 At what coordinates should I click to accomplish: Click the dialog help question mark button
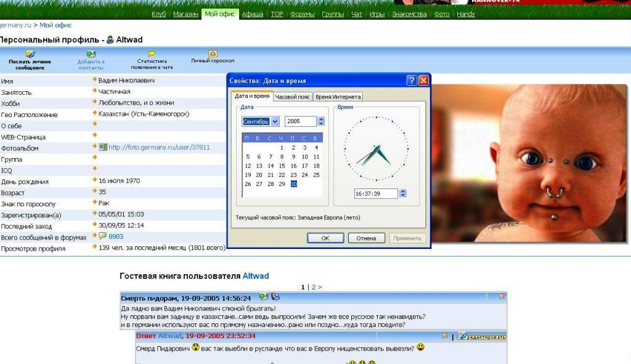[x=412, y=81]
